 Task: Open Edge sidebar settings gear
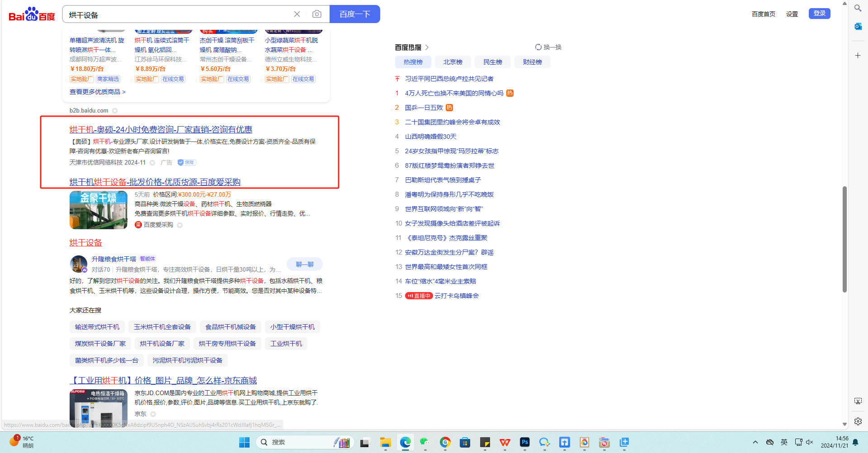[x=858, y=421]
